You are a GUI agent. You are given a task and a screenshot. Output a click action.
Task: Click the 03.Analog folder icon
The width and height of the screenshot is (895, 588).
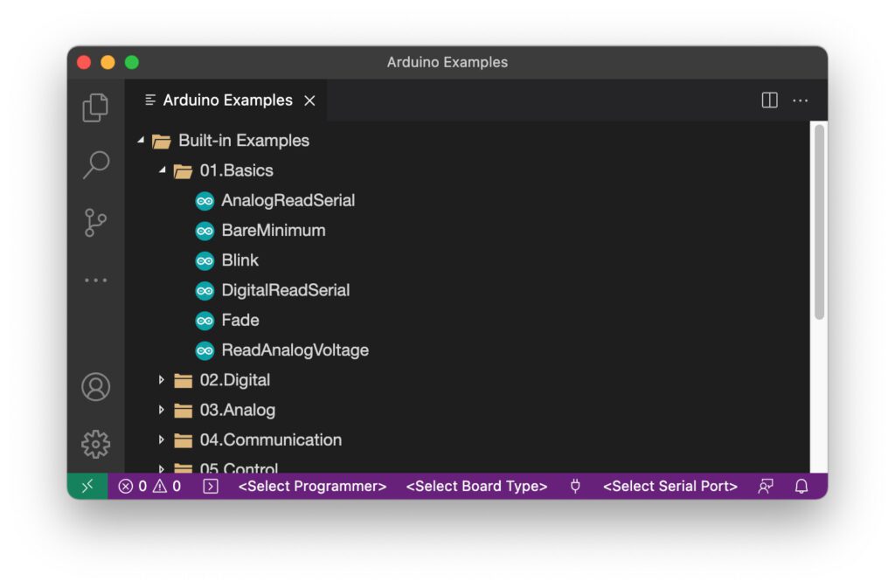click(183, 410)
